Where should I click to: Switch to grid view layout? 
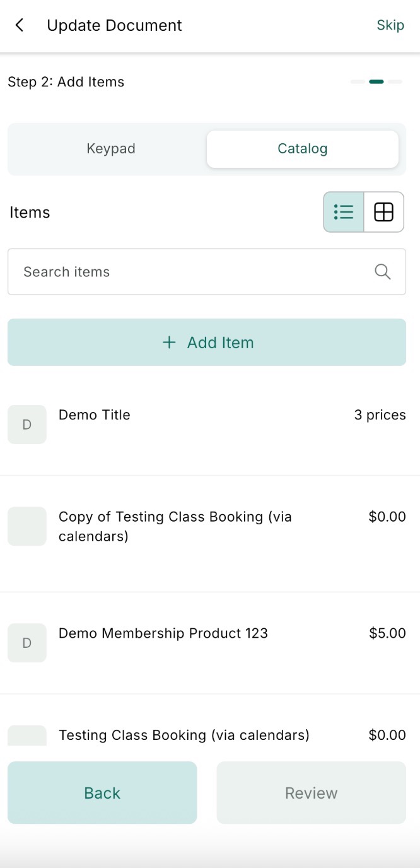tap(383, 212)
